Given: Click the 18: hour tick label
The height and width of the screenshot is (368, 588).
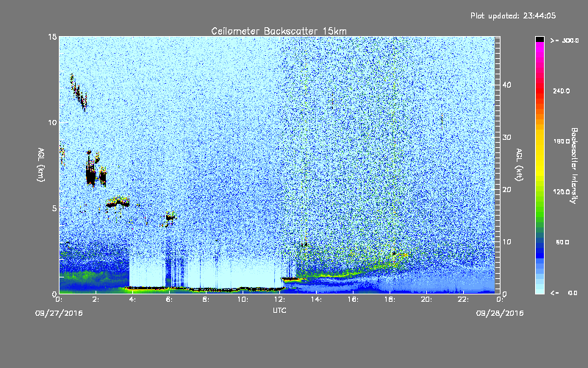Looking at the screenshot, I should coord(390,300).
